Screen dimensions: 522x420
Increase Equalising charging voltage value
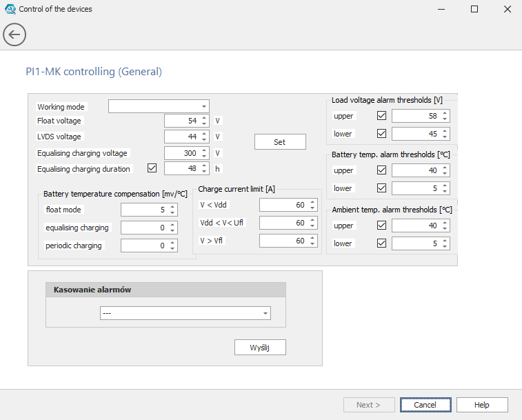coord(204,150)
